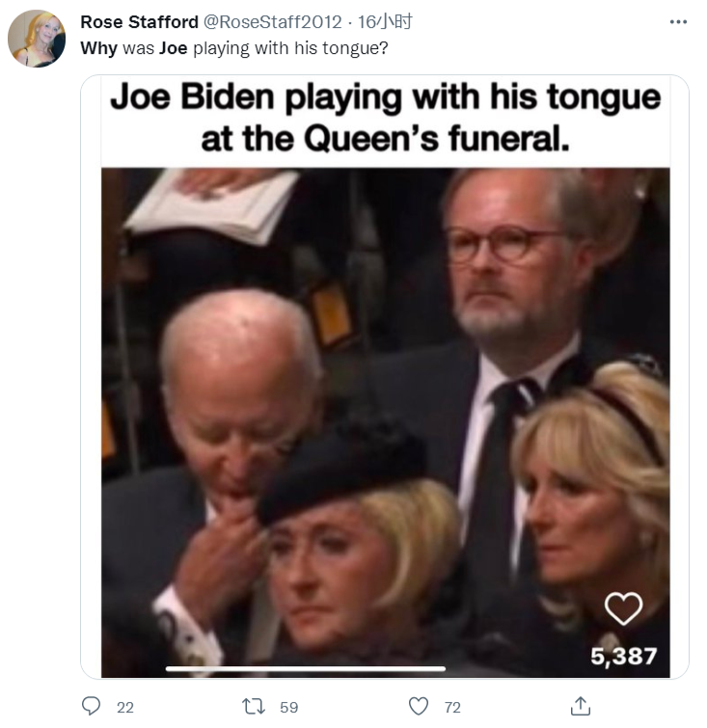Screen dimensions: 707x728
Task: Like the tweet with the heart icon
Action: (x=419, y=707)
